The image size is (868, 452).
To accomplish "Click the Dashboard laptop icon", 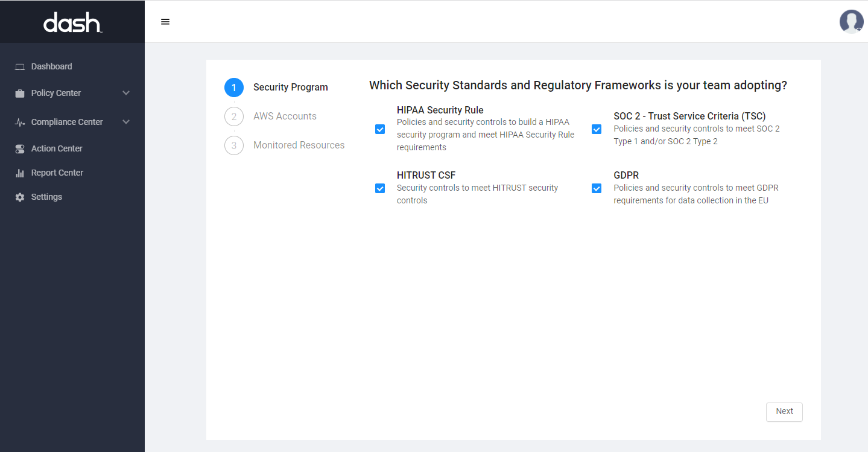I will (x=20, y=66).
